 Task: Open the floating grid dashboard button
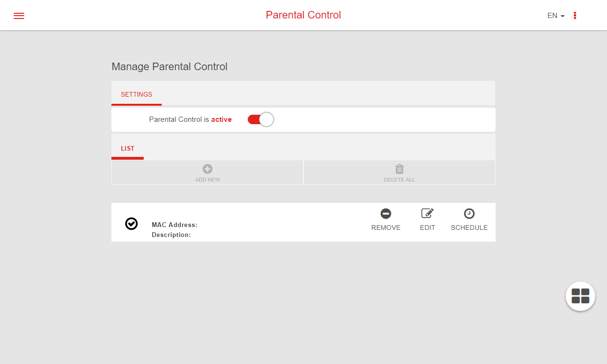[580, 296]
